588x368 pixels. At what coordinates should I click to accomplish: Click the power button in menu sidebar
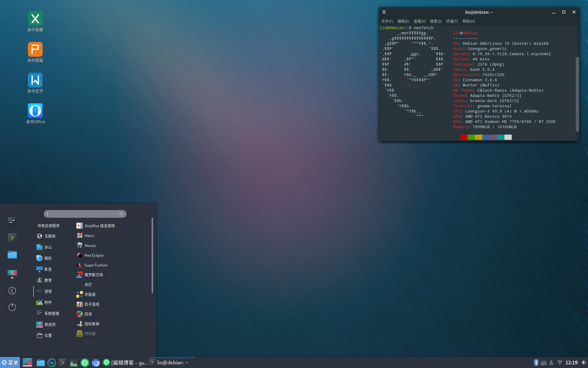point(12,307)
